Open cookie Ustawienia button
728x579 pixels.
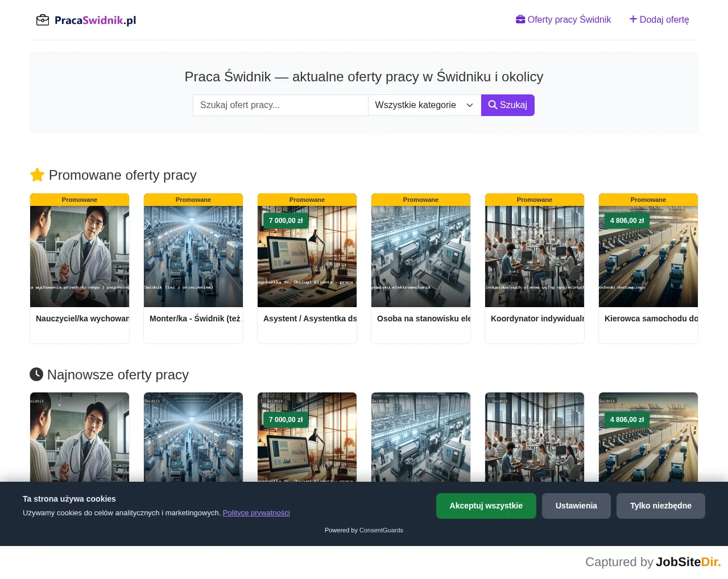(576, 506)
